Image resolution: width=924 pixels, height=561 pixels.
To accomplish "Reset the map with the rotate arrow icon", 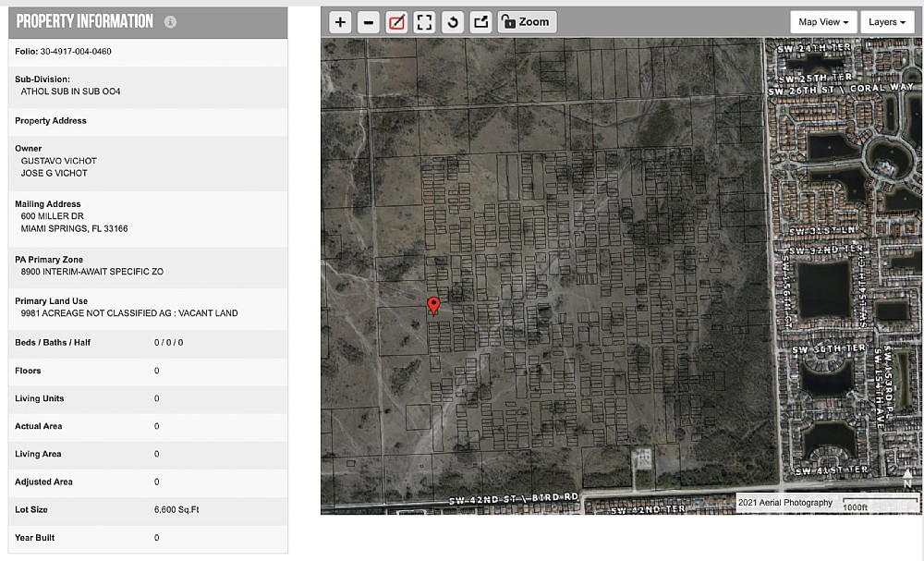I will (453, 22).
